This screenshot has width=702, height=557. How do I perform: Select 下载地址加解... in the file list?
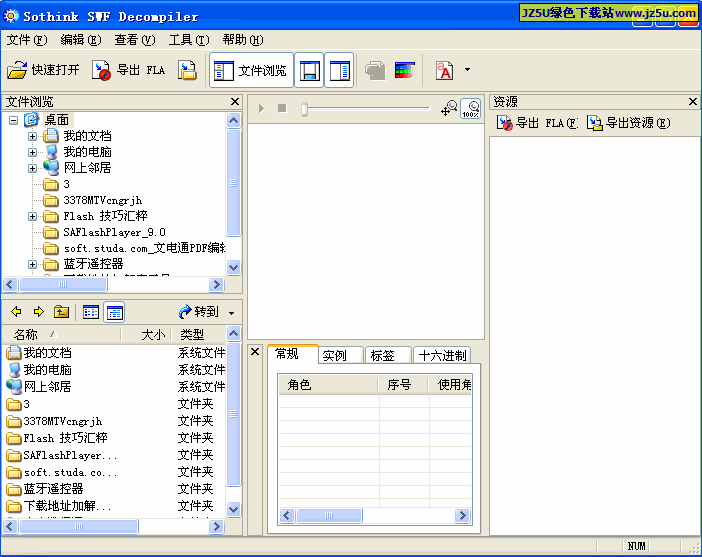[x=59, y=506]
